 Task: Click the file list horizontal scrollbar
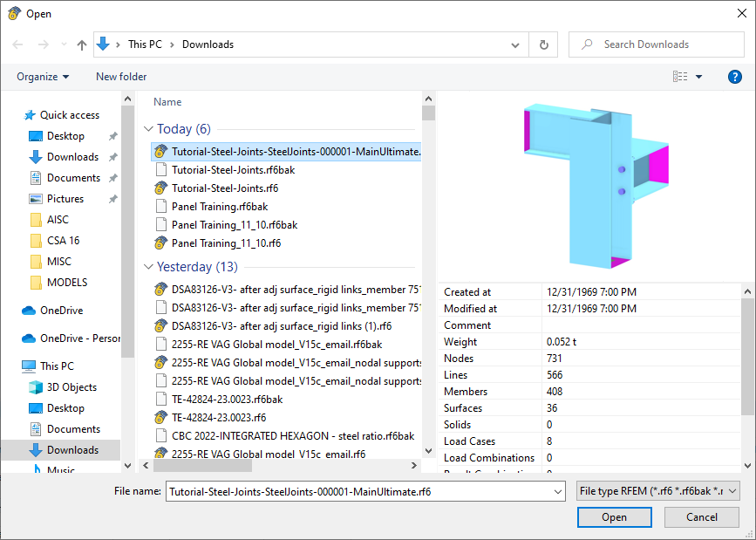coord(202,466)
